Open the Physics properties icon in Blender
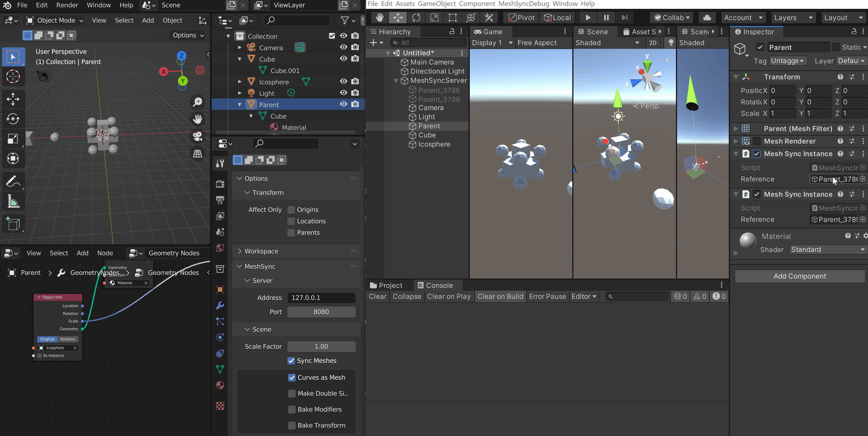The height and width of the screenshot is (436, 868). coord(220,337)
